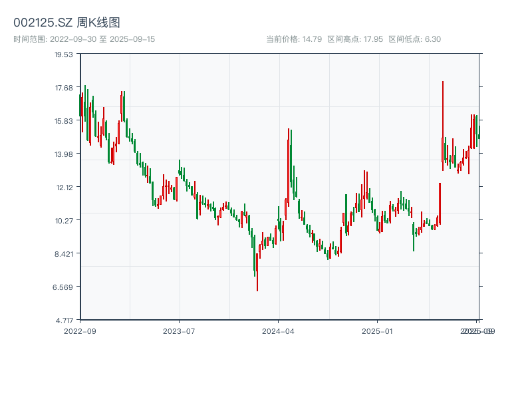Click the y-axis value 12.12
The height and width of the screenshot is (399, 532).
pyautogui.click(x=65, y=188)
